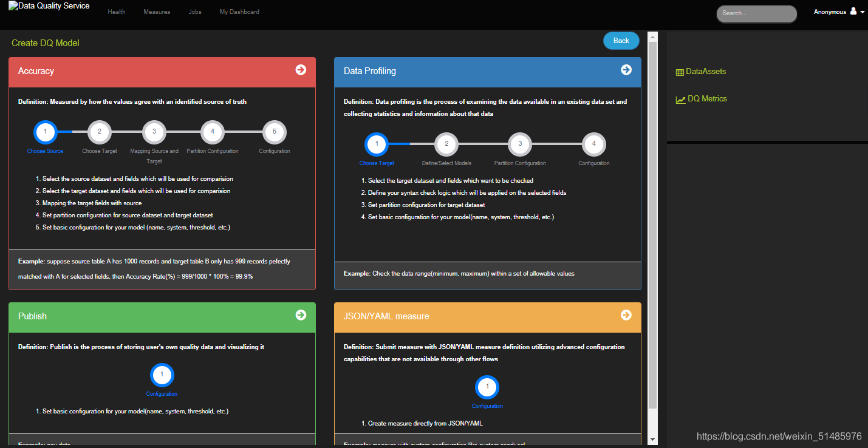The height and width of the screenshot is (448, 868).
Task: Open the DataAssets link
Action: click(706, 72)
